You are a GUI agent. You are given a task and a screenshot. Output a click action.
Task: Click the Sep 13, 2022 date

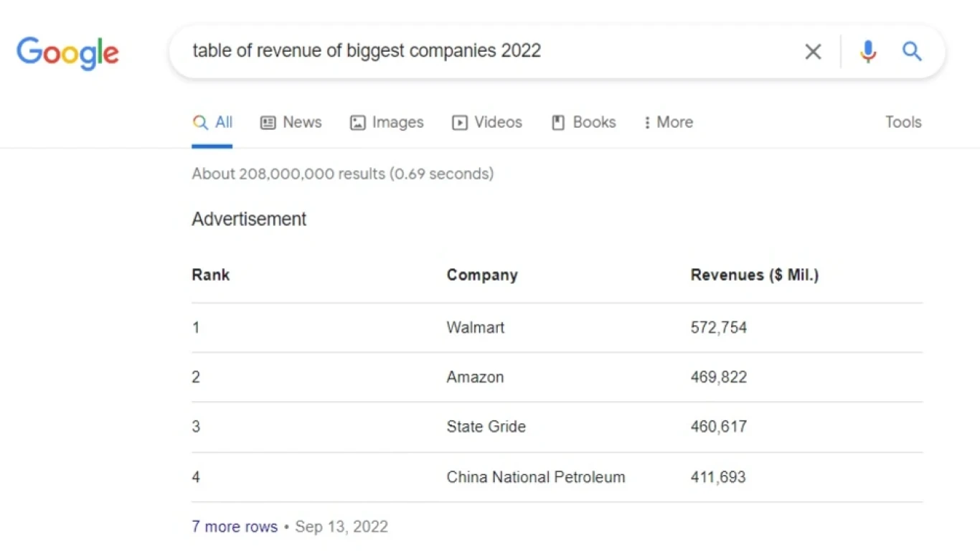pyautogui.click(x=341, y=527)
